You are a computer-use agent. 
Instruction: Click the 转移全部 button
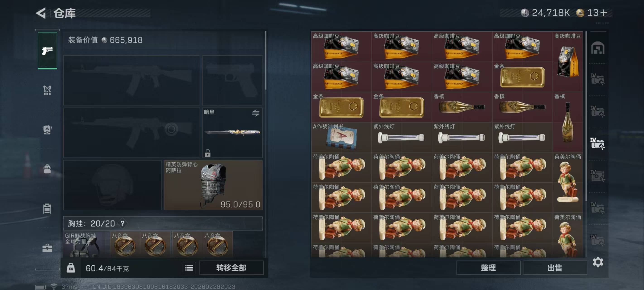click(231, 268)
